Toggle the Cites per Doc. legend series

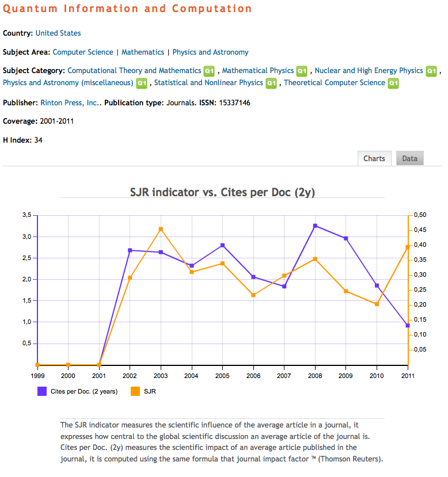(x=83, y=391)
